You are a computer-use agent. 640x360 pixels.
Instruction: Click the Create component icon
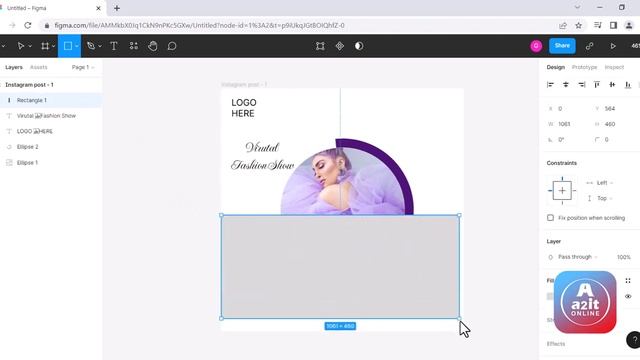click(340, 46)
